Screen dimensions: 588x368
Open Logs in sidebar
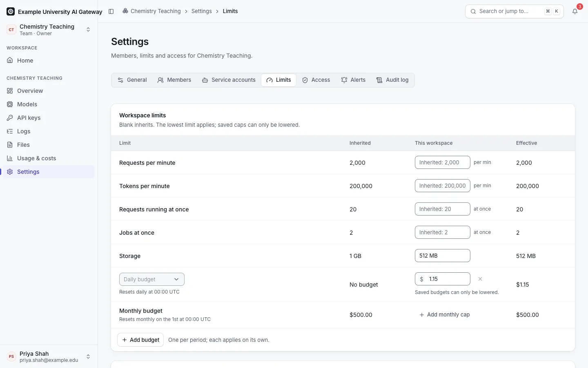(x=49, y=131)
